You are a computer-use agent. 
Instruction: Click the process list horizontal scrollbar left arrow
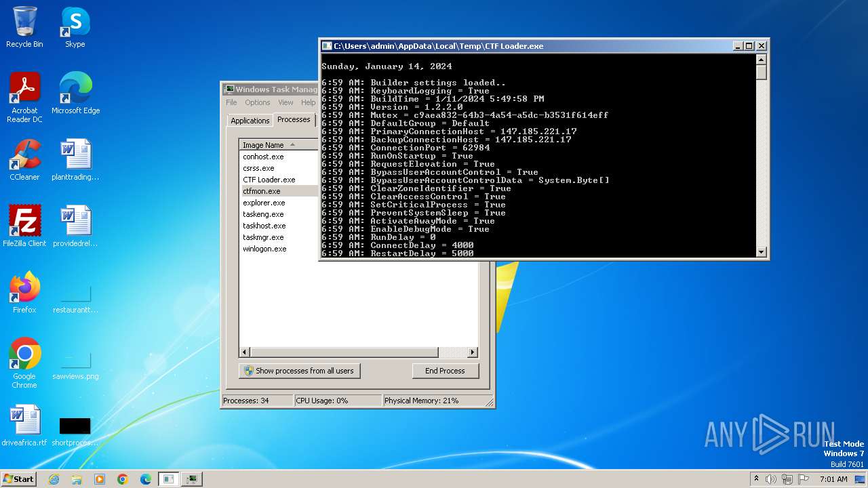[x=245, y=352]
